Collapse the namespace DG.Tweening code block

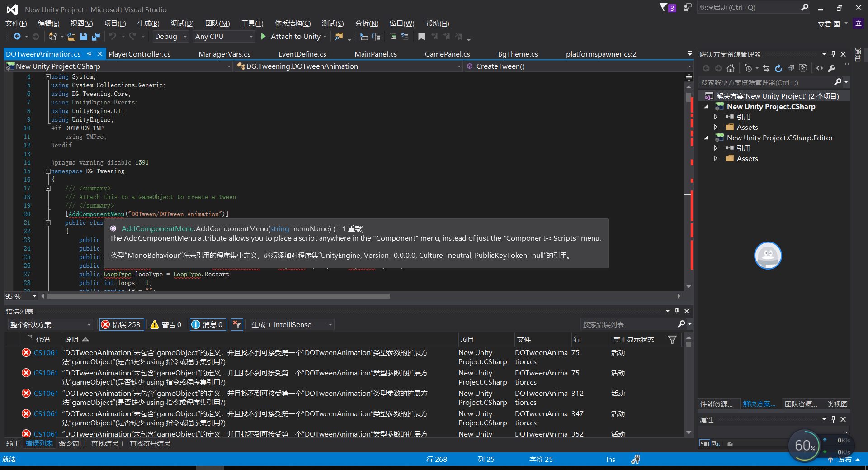pos(48,171)
